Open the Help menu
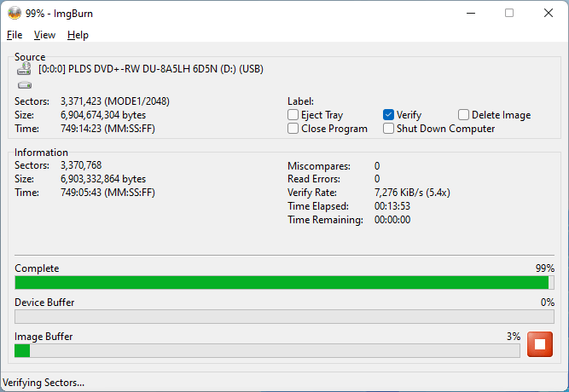Screen dimensions: 569x392 pos(78,35)
